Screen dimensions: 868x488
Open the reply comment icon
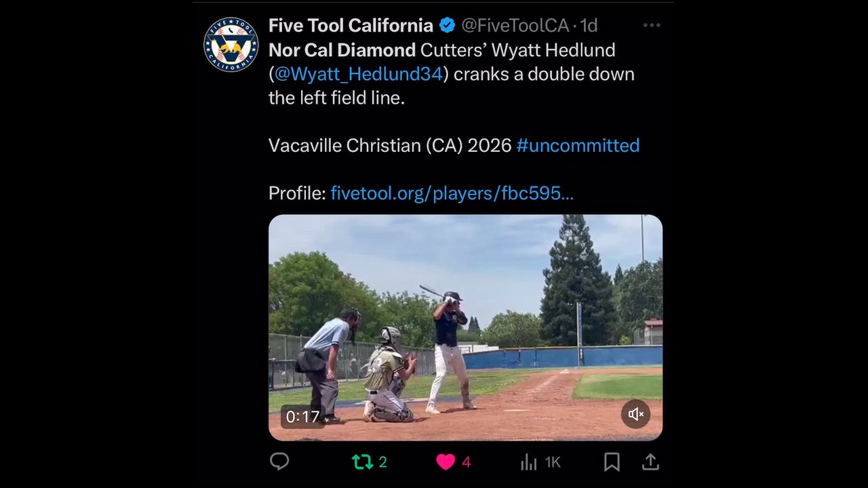[x=279, y=462]
